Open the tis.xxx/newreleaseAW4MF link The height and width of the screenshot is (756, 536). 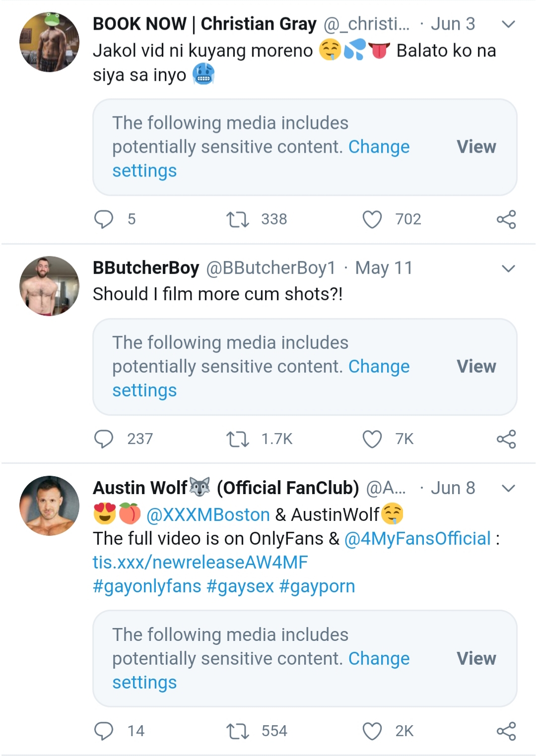point(201,563)
